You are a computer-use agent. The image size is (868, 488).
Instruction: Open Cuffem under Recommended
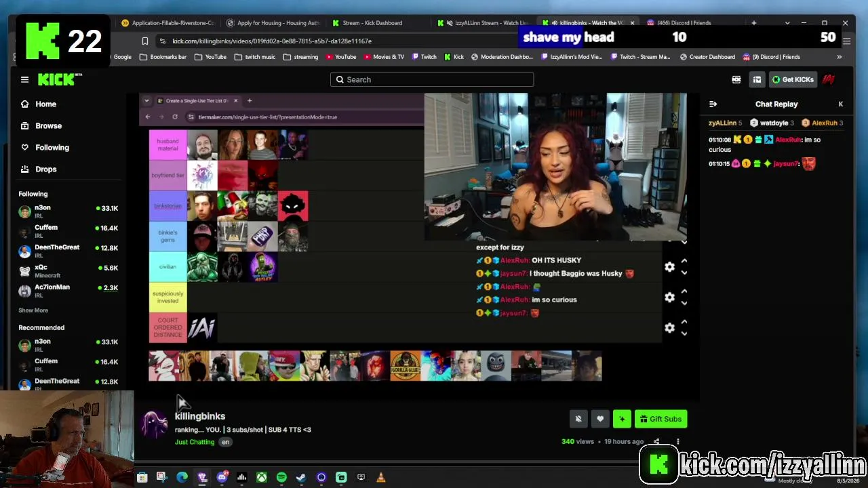[68, 365]
